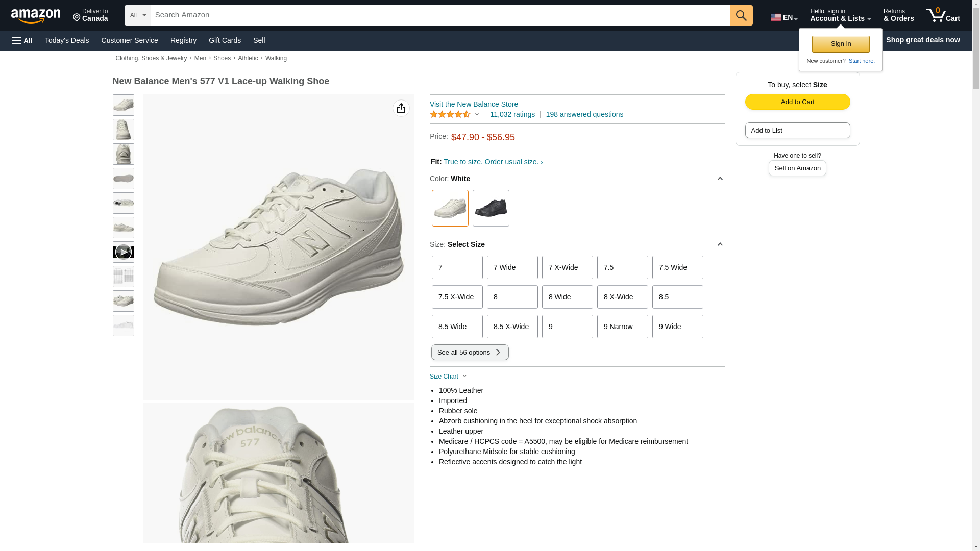Select size 8.5 Wide

457,327
